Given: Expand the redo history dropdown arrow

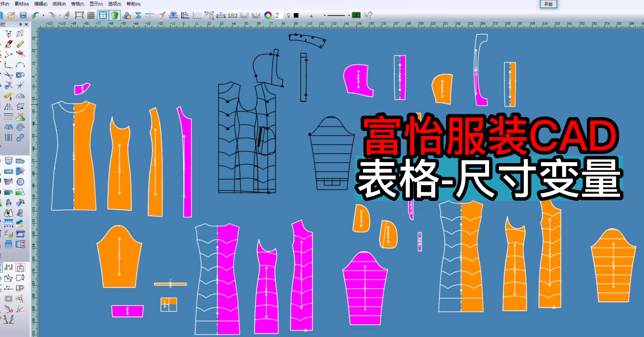Looking at the screenshot, I should 59,15.
